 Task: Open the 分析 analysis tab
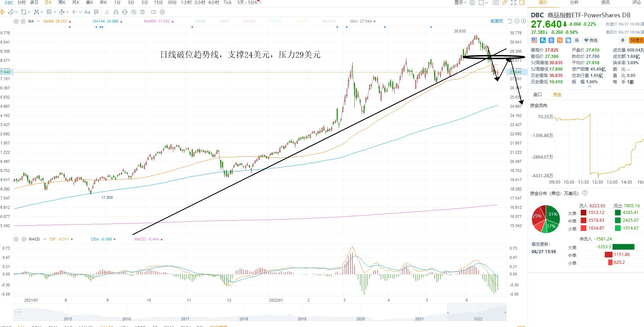(574, 2)
